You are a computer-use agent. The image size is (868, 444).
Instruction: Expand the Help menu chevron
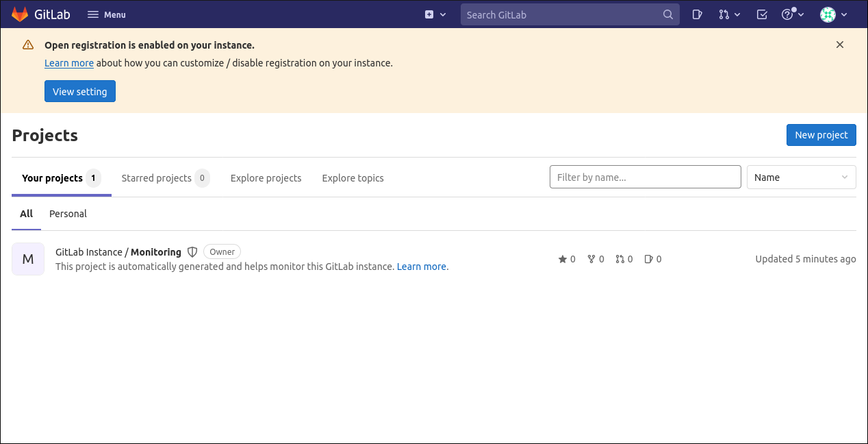tap(801, 14)
